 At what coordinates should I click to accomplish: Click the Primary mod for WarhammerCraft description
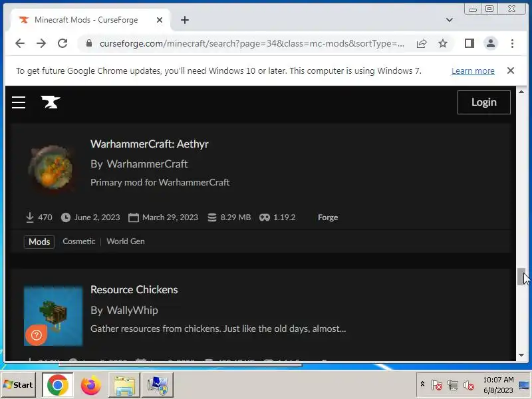tap(160, 182)
